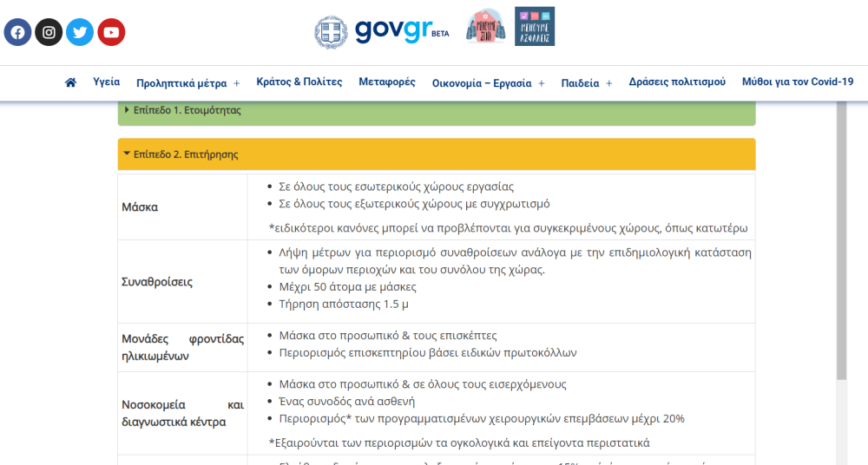Open the Facebook social icon

17,32
